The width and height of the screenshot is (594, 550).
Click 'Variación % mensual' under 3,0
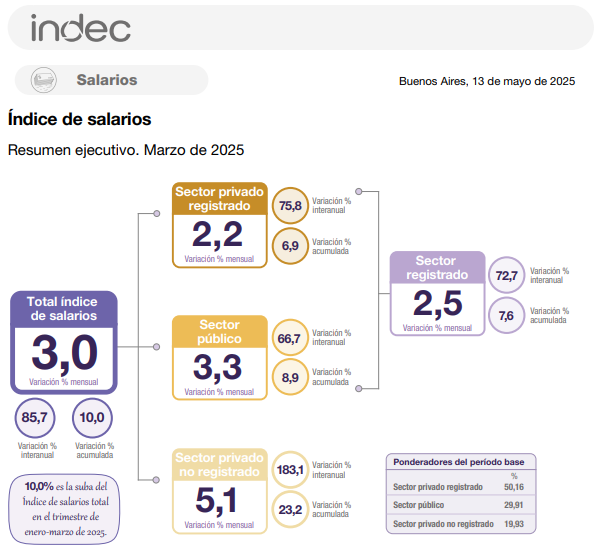click(64, 382)
